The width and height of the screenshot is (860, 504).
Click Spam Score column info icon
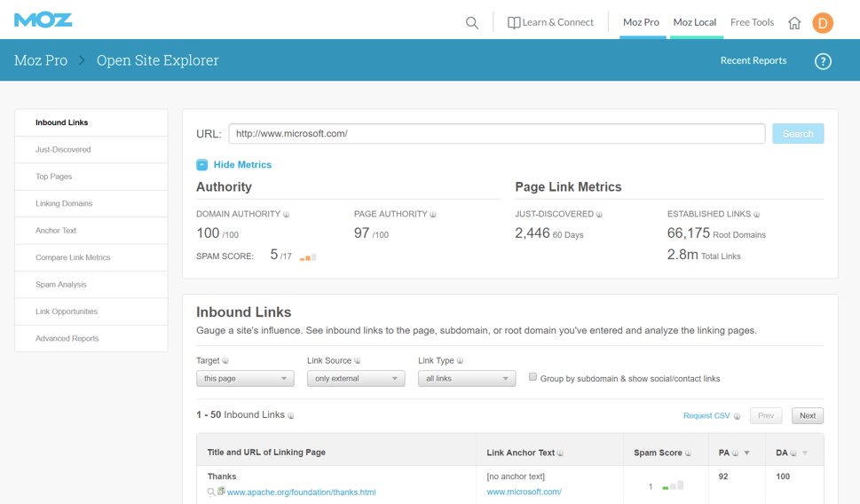click(689, 453)
